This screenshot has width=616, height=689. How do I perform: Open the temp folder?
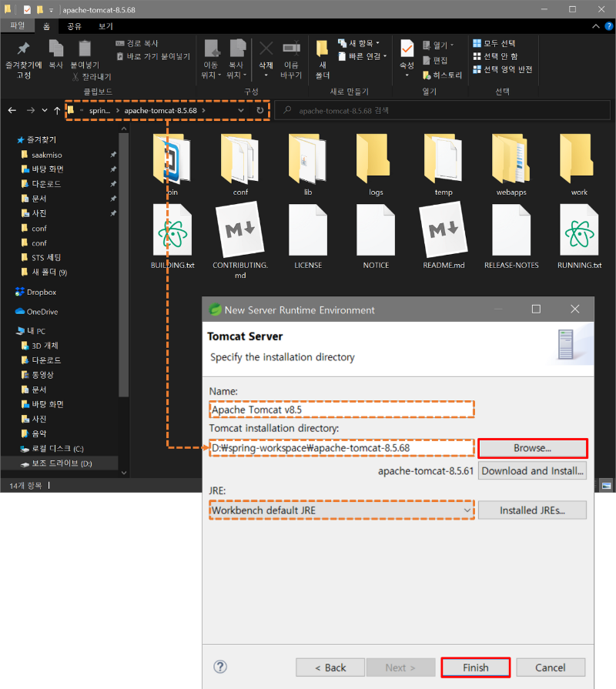(444, 165)
